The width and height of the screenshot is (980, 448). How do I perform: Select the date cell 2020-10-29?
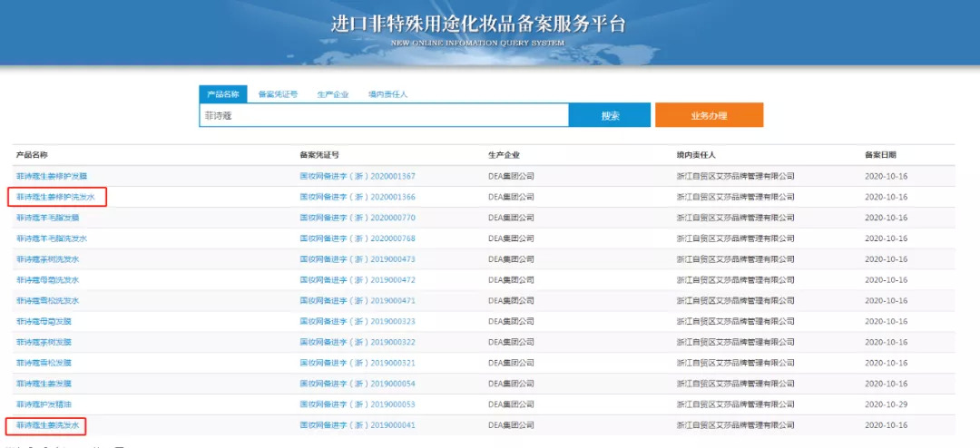click(x=886, y=404)
